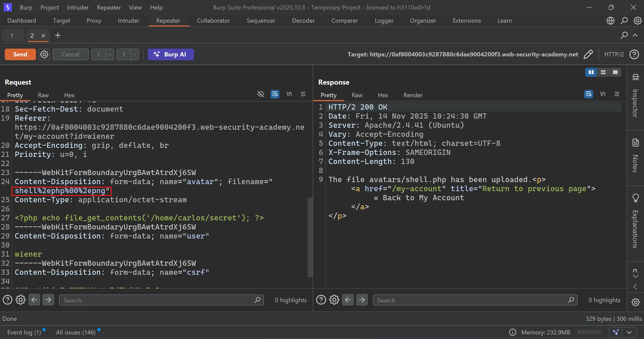644x339 pixels.
Task: Click the Burp browser globe icon
Action: tap(611, 21)
